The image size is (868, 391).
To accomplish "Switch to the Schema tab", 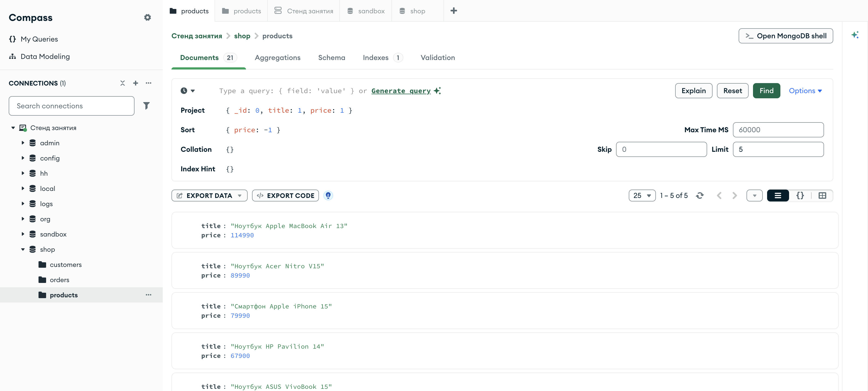I will tap(331, 58).
